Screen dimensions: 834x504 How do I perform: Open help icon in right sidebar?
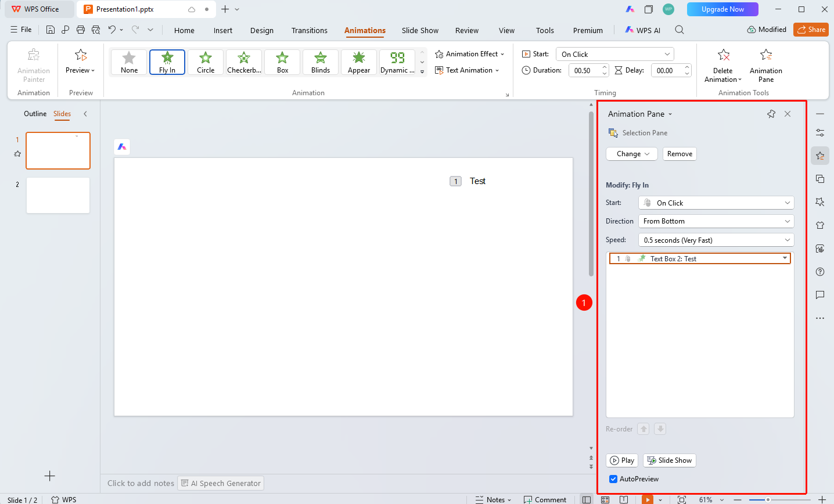[820, 272]
